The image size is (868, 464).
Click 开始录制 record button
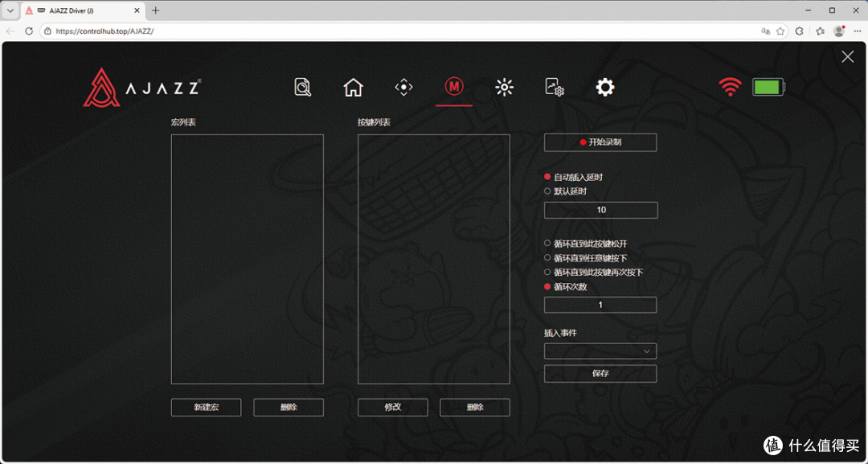(x=600, y=142)
